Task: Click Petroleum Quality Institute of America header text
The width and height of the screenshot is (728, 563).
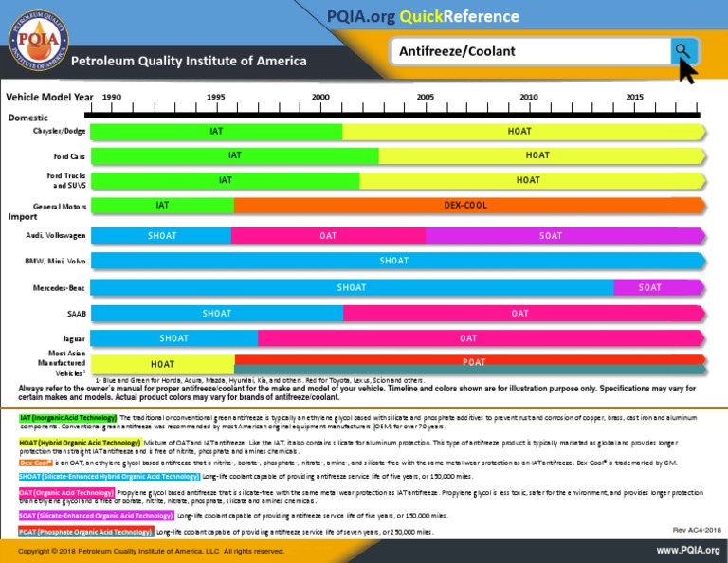Action: [x=189, y=61]
